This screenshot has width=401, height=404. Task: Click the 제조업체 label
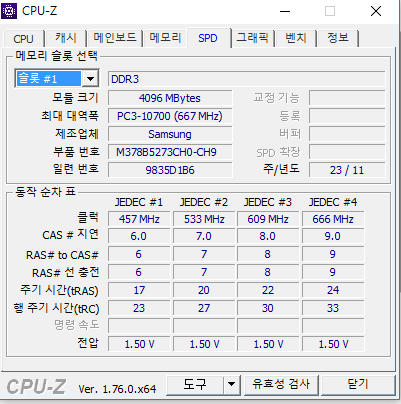[x=77, y=134]
